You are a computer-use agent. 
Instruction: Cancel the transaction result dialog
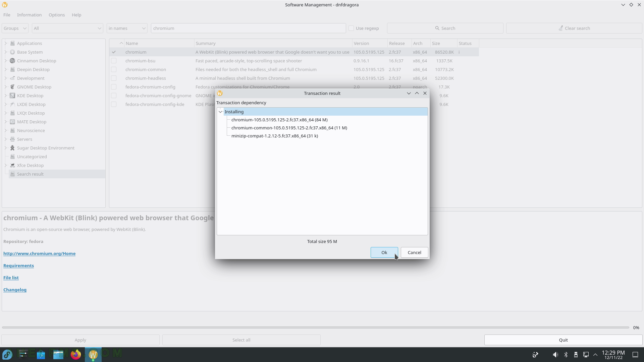[414, 252]
